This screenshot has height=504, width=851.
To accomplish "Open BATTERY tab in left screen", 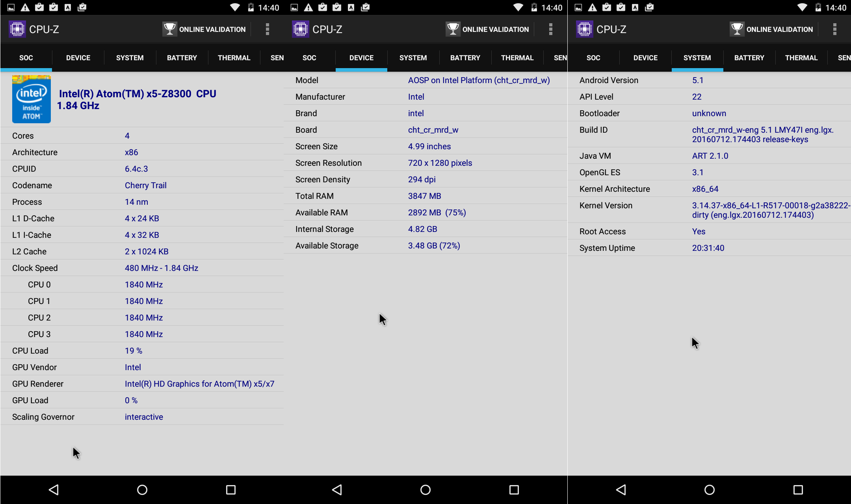I will tap(182, 58).
